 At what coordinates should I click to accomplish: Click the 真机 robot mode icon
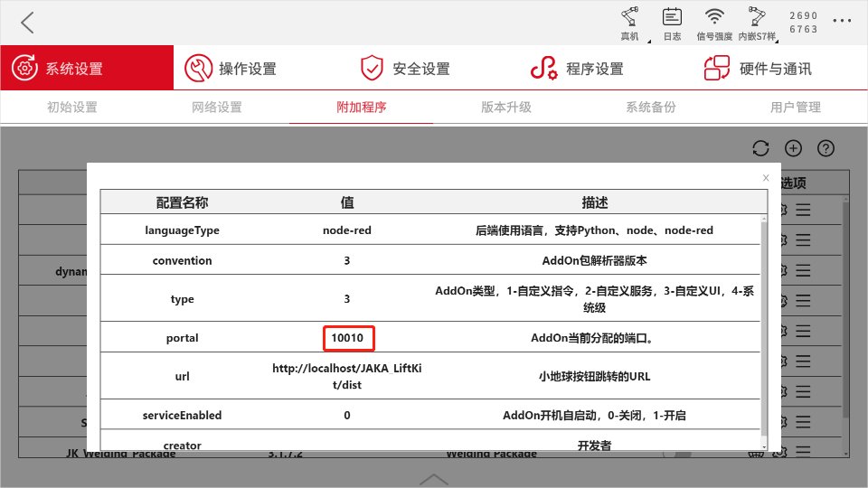coord(629,24)
